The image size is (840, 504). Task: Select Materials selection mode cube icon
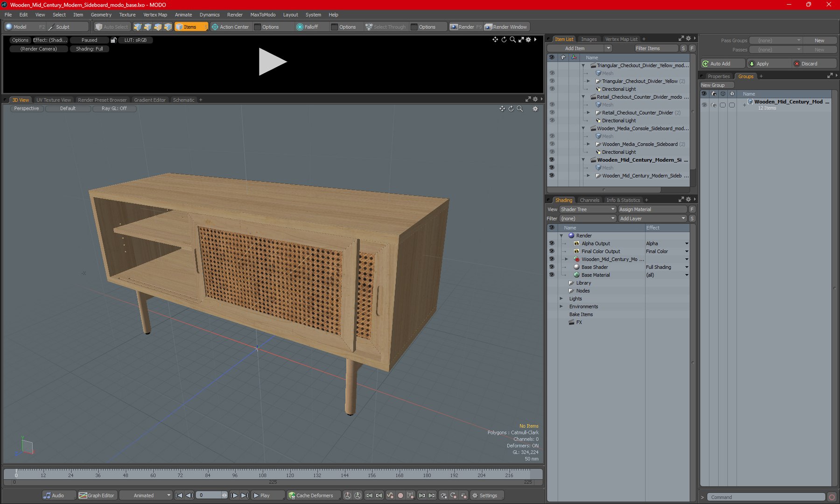coord(168,27)
